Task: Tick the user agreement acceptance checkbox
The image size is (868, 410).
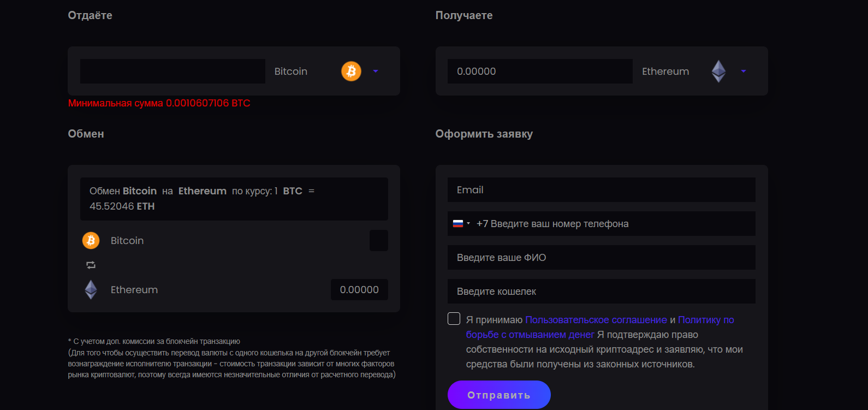Action: (454, 319)
